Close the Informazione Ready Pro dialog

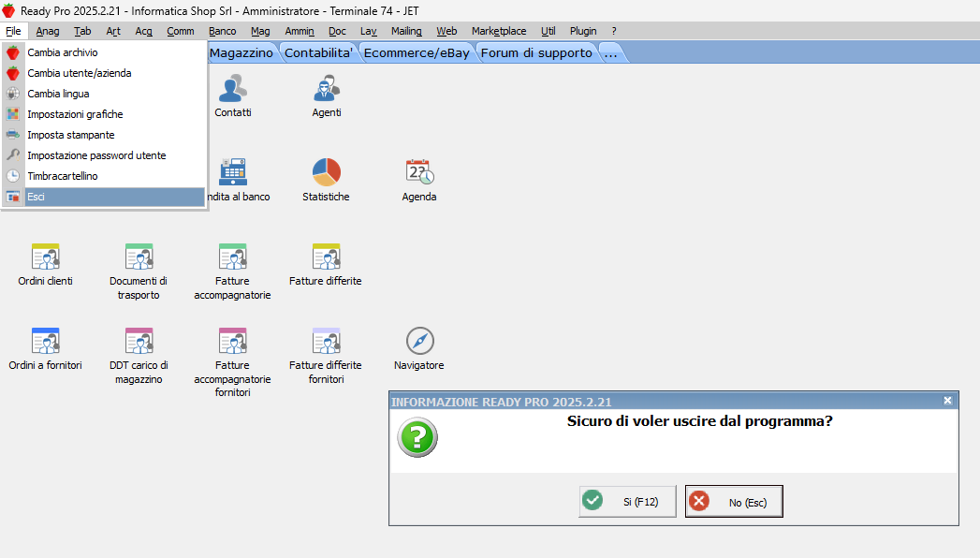click(947, 401)
